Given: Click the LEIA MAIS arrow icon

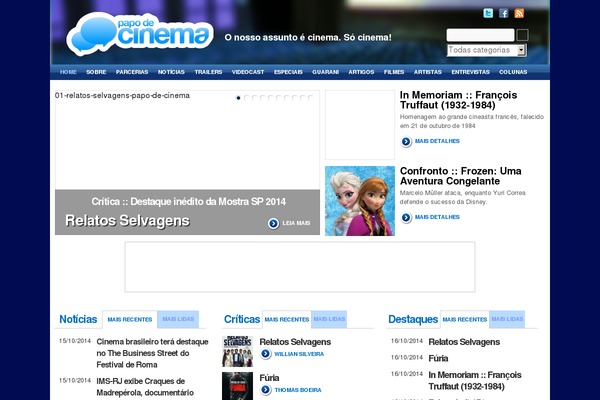Looking at the screenshot, I should pos(273,223).
